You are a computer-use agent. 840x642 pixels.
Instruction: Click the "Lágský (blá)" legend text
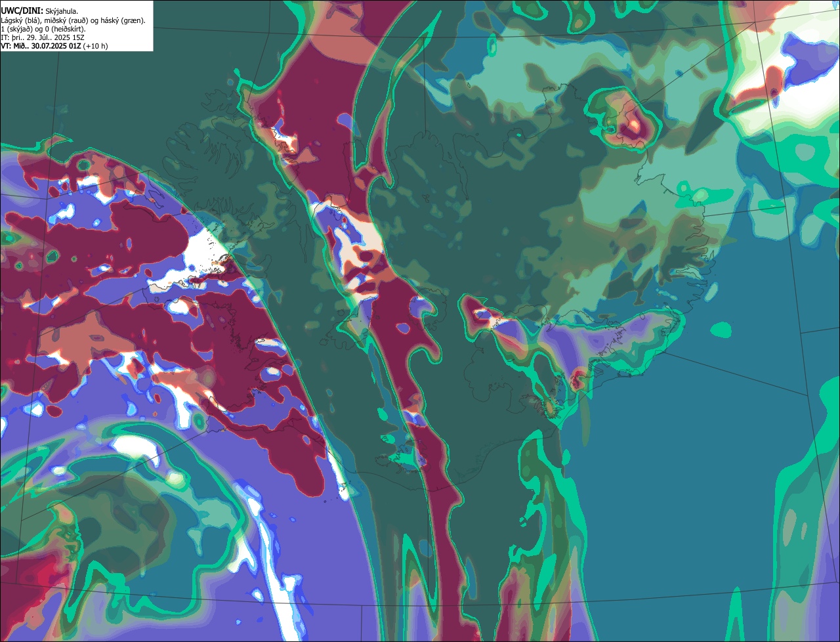pos(20,21)
